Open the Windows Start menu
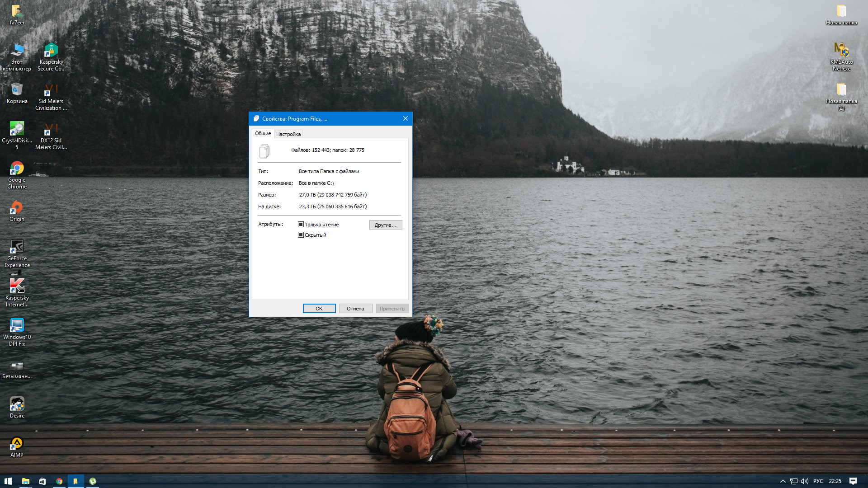The width and height of the screenshot is (868, 488). coord(8,481)
